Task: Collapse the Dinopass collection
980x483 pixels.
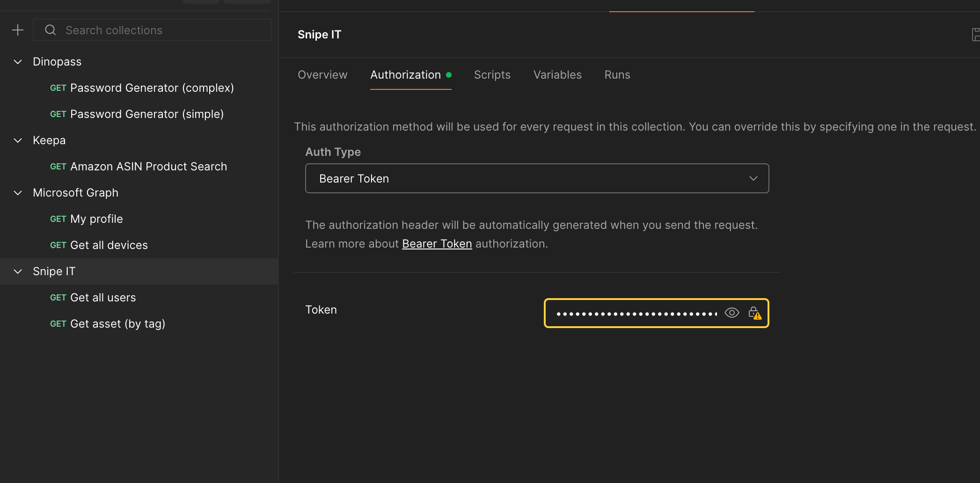Action: pyautogui.click(x=18, y=62)
